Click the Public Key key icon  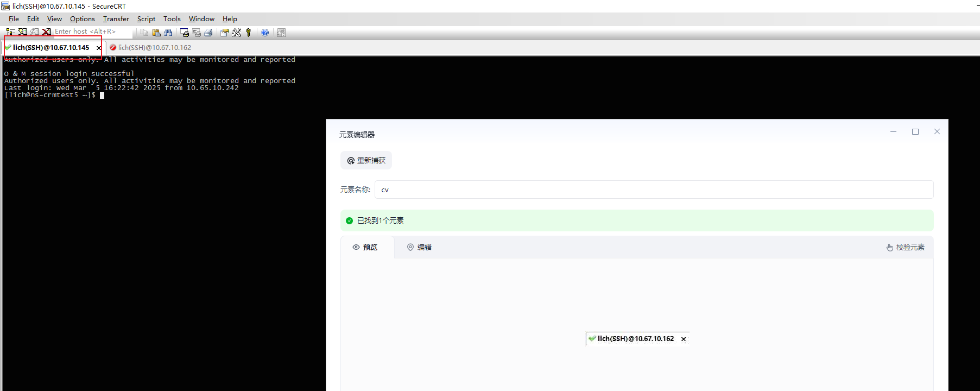pyautogui.click(x=249, y=33)
